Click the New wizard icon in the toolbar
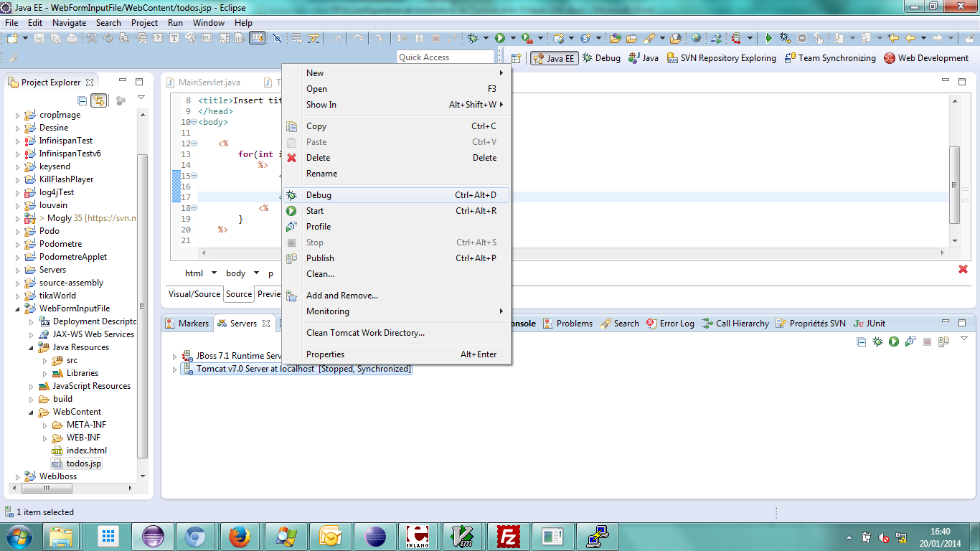This screenshot has height=551, width=980. 13,38
